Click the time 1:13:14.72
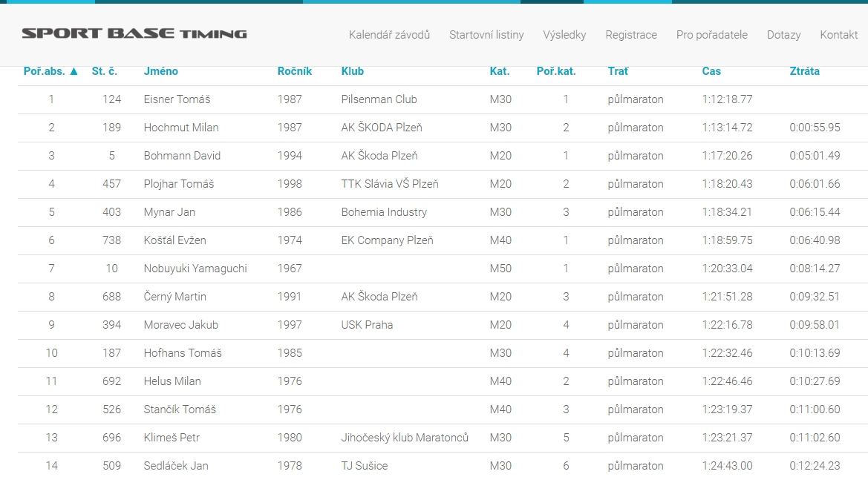 (x=728, y=128)
